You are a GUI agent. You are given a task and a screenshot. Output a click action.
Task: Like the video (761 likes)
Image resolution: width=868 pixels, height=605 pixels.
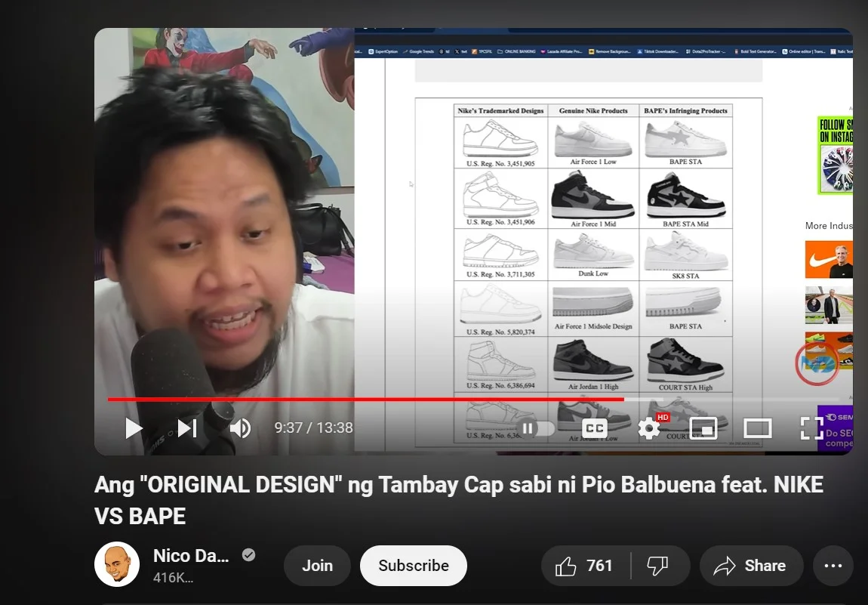pos(586,566)
